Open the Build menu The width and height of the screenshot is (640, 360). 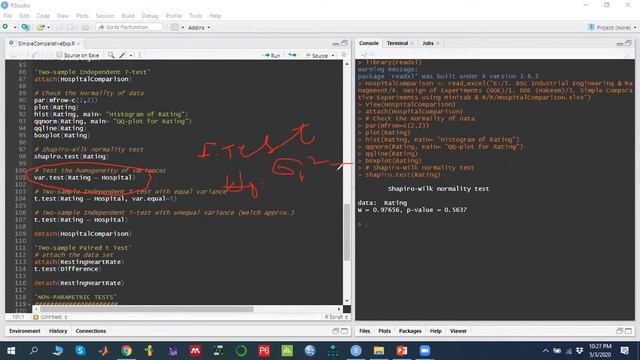coord(128,16)
